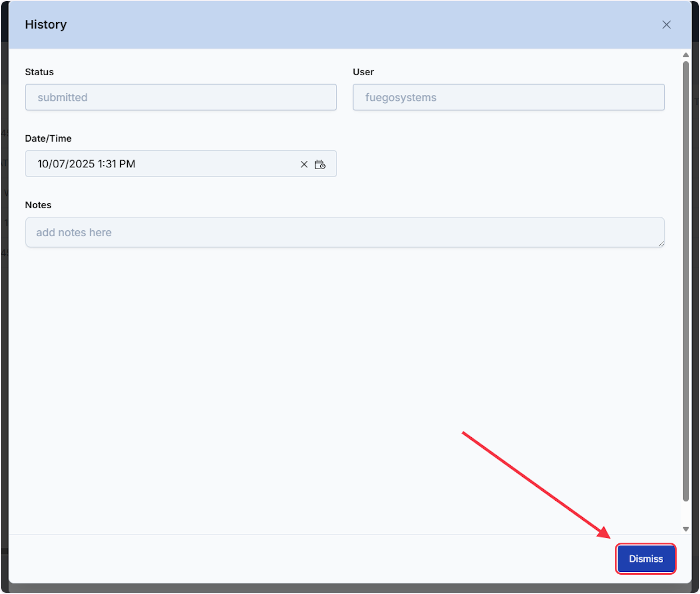Click the scrollbar up arrow

686,55
